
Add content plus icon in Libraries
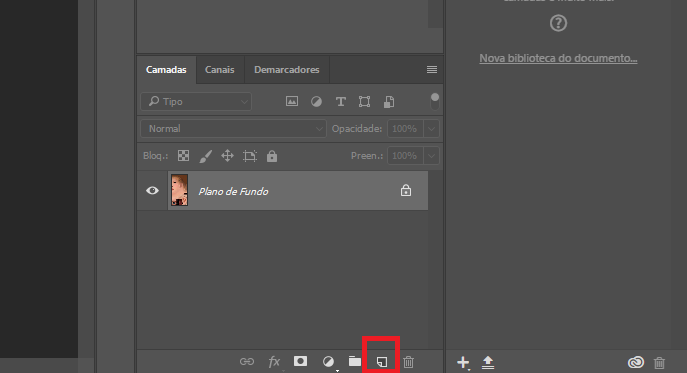click(x=463, y=362)
